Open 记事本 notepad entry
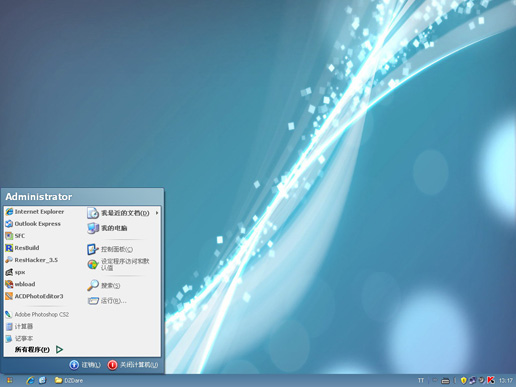This screenshot has height=387, width=516. 19,338
